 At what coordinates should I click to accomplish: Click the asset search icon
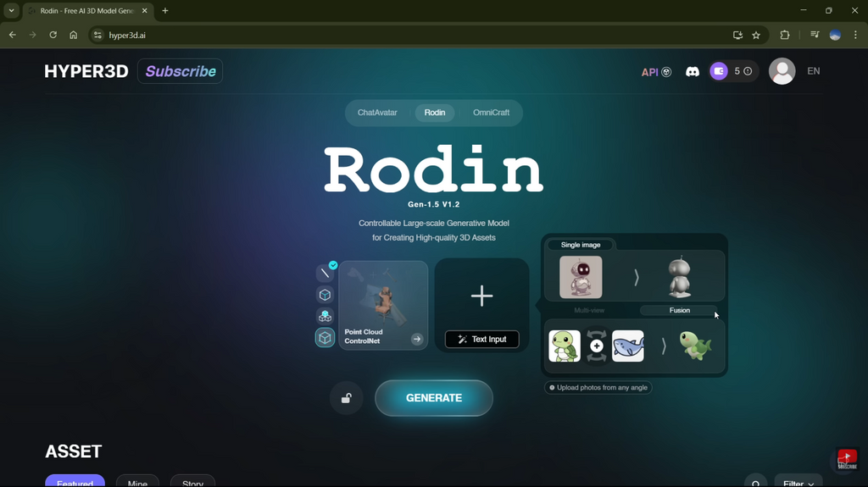coord(755,481)
